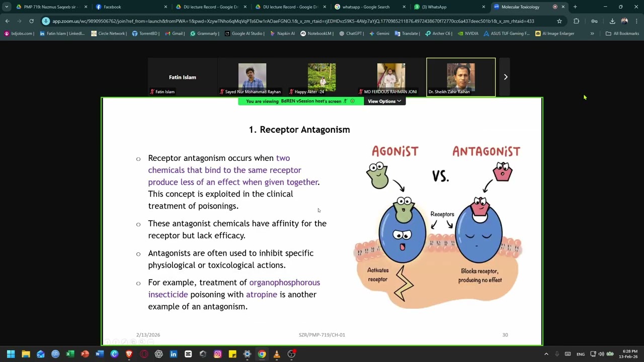Open the Chrome extensions puzzle icon

pos(576,21)
